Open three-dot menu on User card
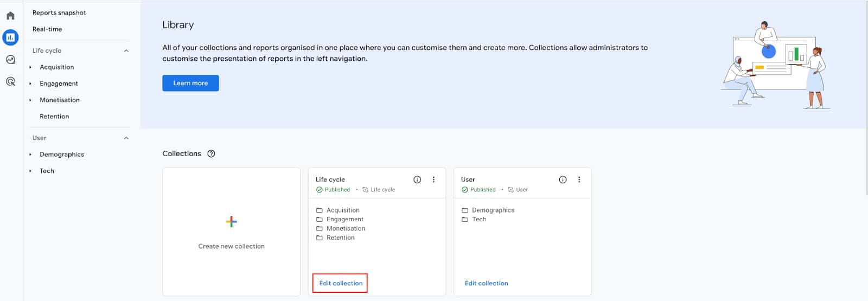This screenshot has height=301, width=868. point(579,180)
